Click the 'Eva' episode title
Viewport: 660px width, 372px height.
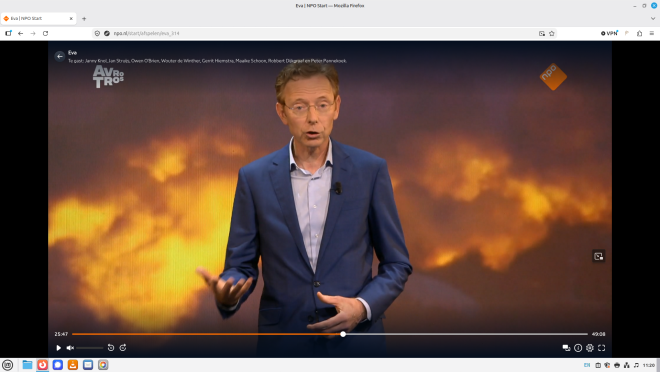point(72,53)
